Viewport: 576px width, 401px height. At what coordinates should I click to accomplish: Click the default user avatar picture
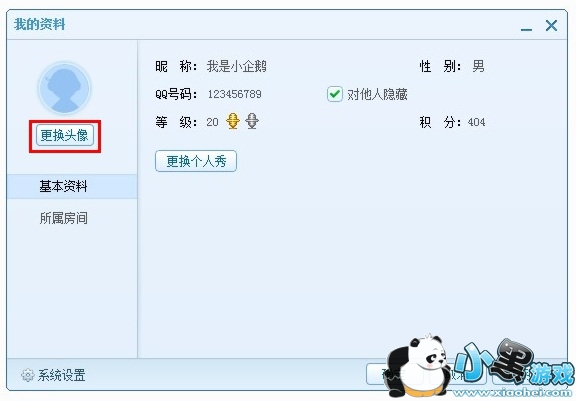[x=64, y=88]
